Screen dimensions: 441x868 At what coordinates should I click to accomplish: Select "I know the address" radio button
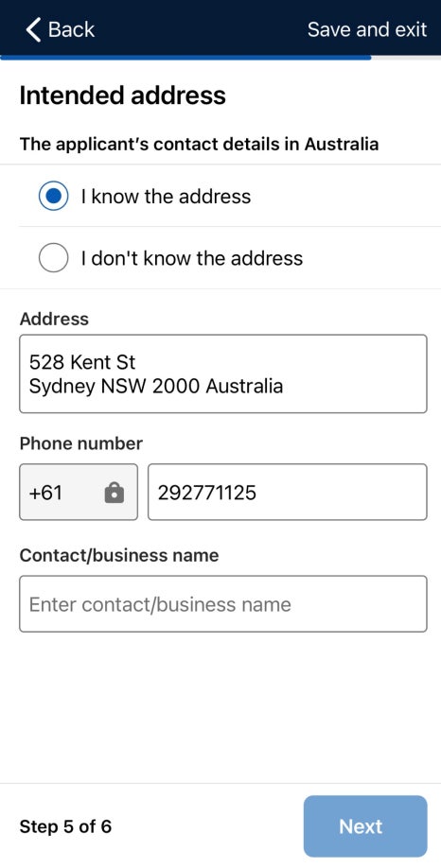(53, 196)
